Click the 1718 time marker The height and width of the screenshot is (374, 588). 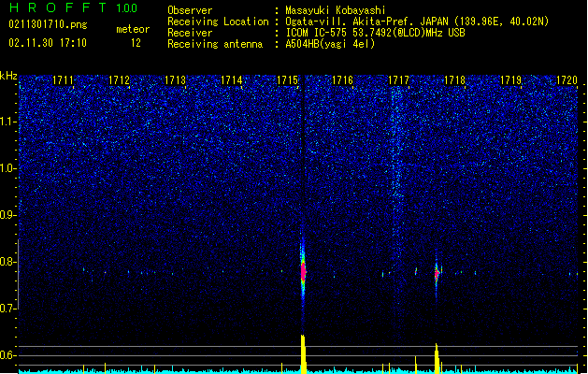pyautogui.click(x=455, y=80)
